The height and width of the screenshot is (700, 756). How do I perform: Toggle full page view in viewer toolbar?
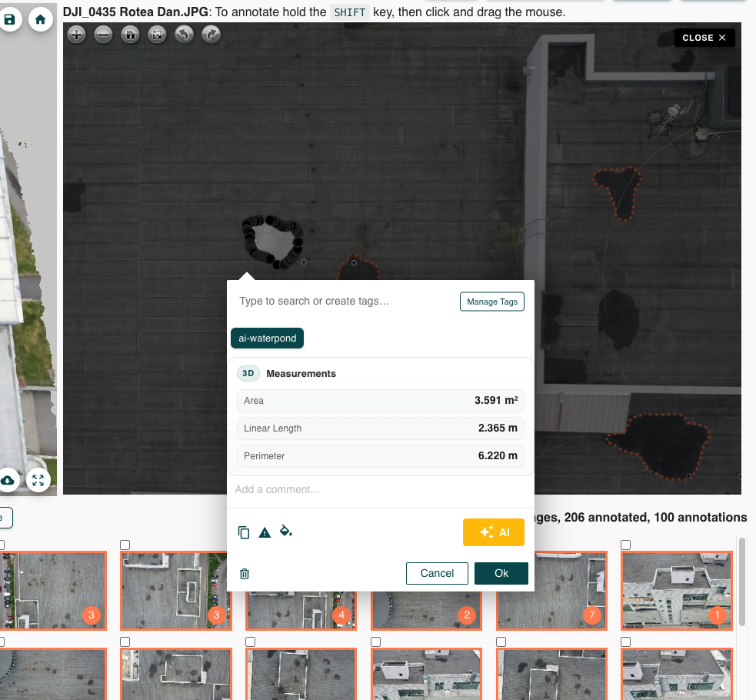pos(157,35)
